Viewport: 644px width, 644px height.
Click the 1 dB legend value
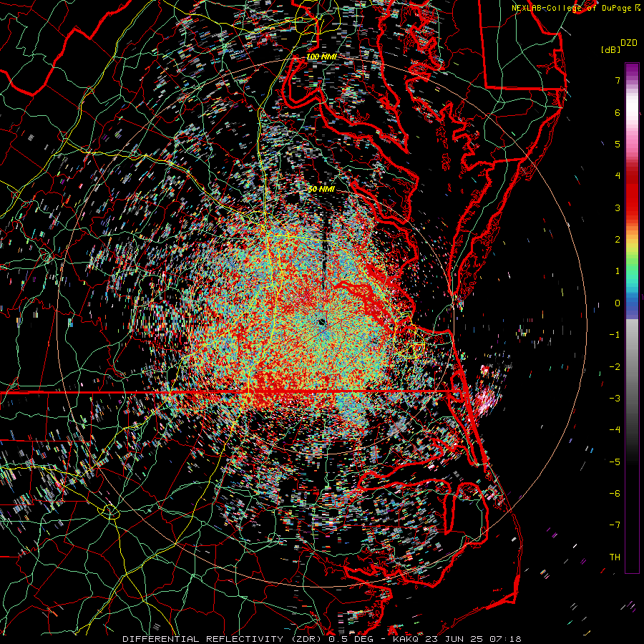coord(618,271)
